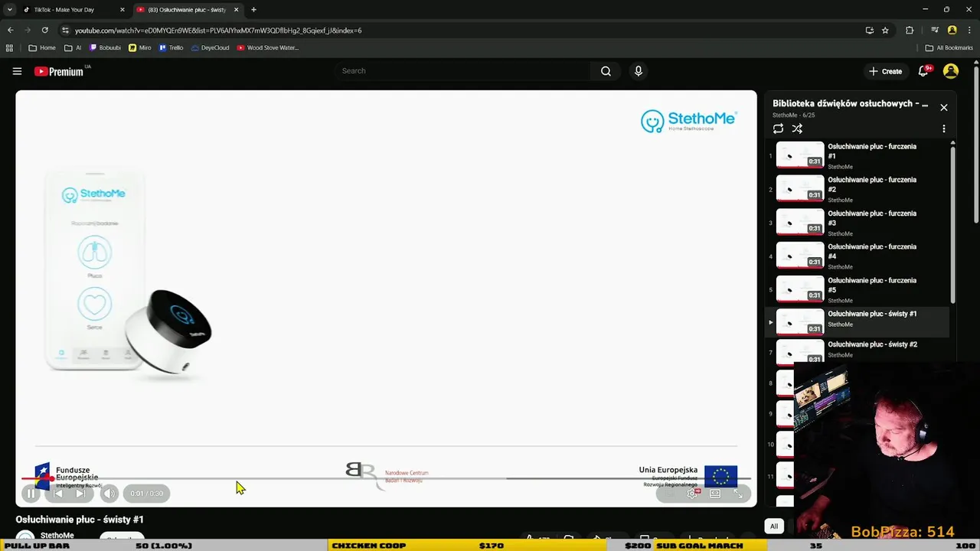Mute the video volume
This screenshot has width=980, height=551.
pos(109,494)
